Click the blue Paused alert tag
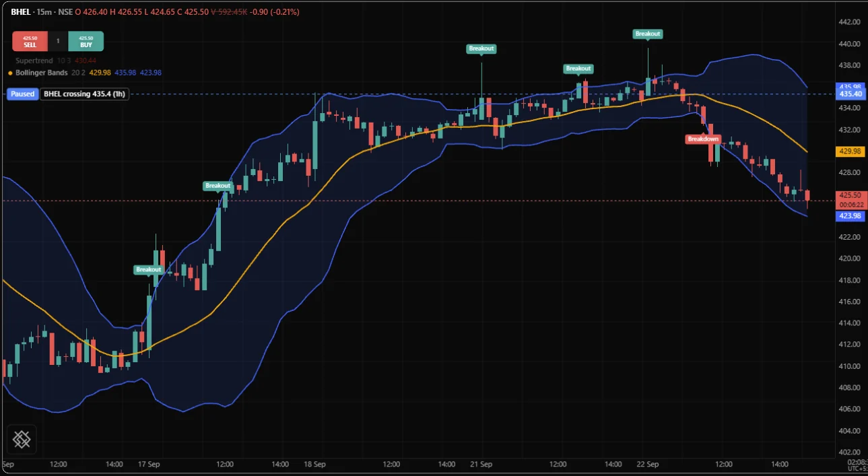 [22, 94]
